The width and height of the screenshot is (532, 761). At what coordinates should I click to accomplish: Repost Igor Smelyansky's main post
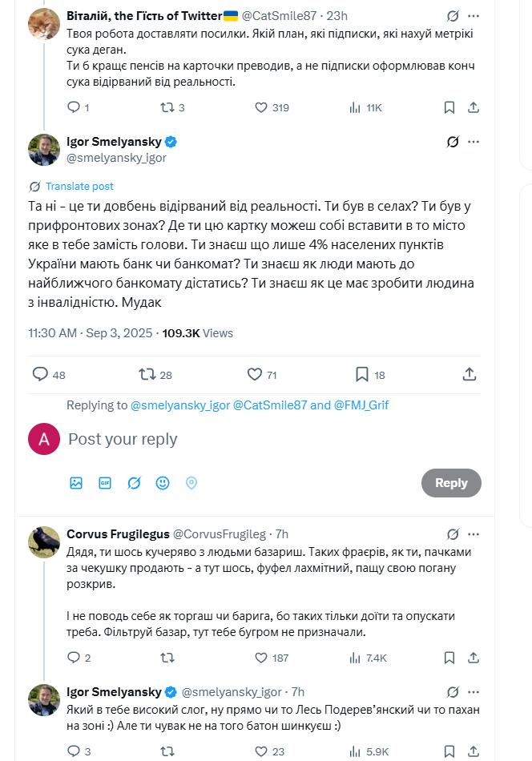[x=147, y=374]
